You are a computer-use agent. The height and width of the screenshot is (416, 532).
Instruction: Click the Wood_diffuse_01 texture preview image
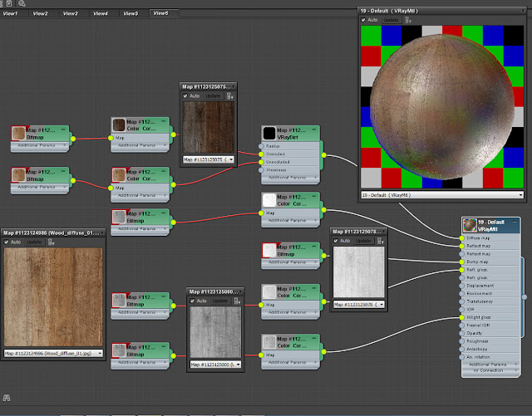tap(53, 296)
